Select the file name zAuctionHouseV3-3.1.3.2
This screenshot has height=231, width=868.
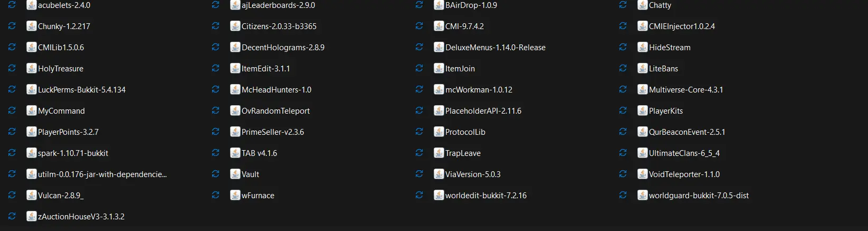tap(81, 217)
